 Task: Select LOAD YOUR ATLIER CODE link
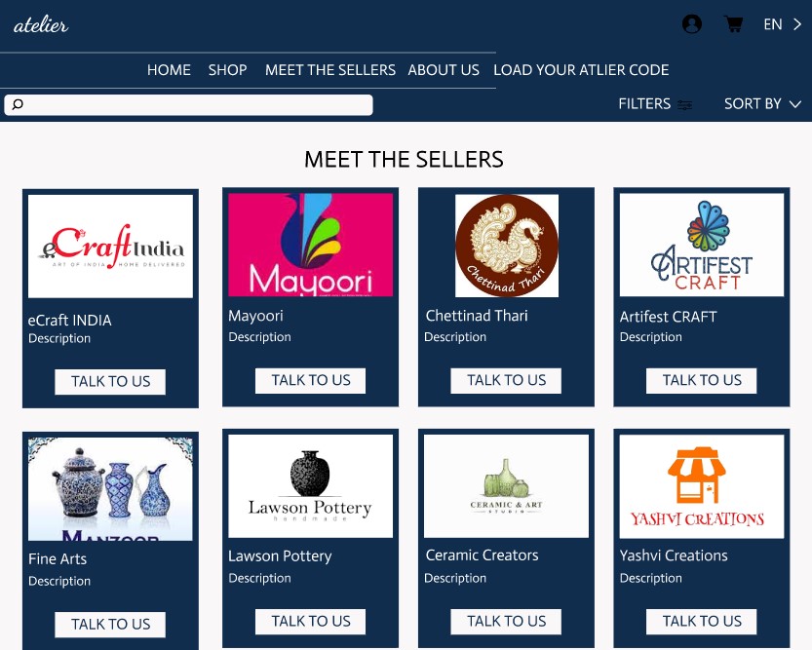[x=581, y=70]
